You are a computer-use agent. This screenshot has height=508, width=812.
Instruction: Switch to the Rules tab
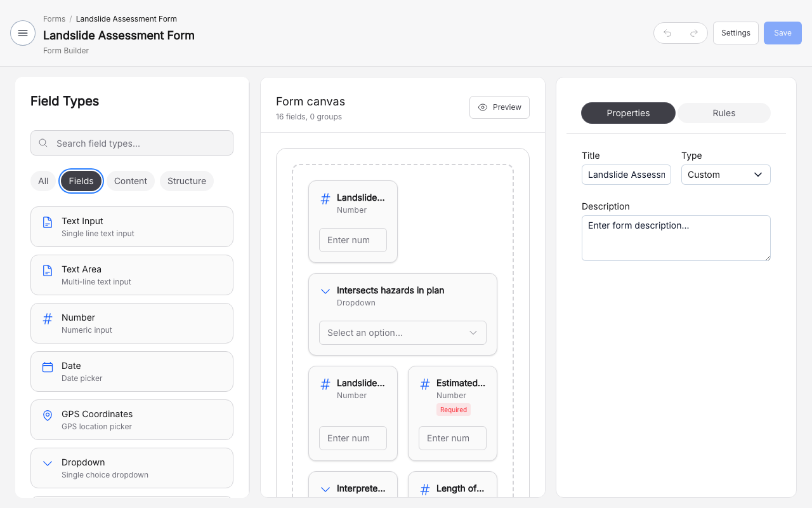click(x=724, y=113)
